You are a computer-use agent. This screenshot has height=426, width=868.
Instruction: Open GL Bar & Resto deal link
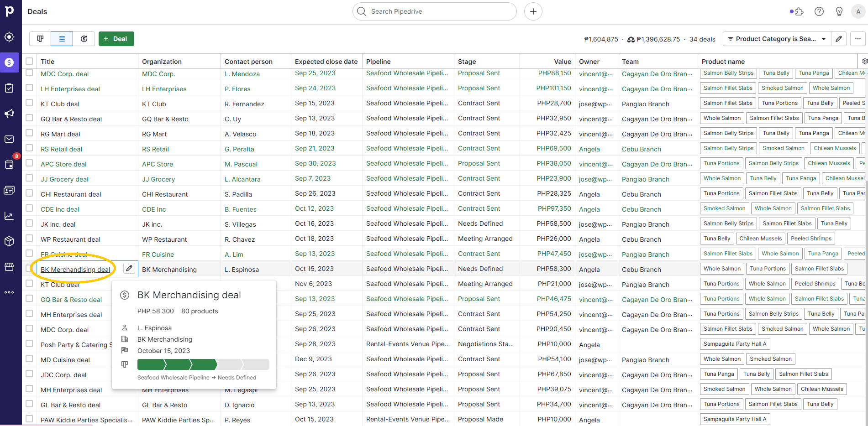[x=70, y=405]
